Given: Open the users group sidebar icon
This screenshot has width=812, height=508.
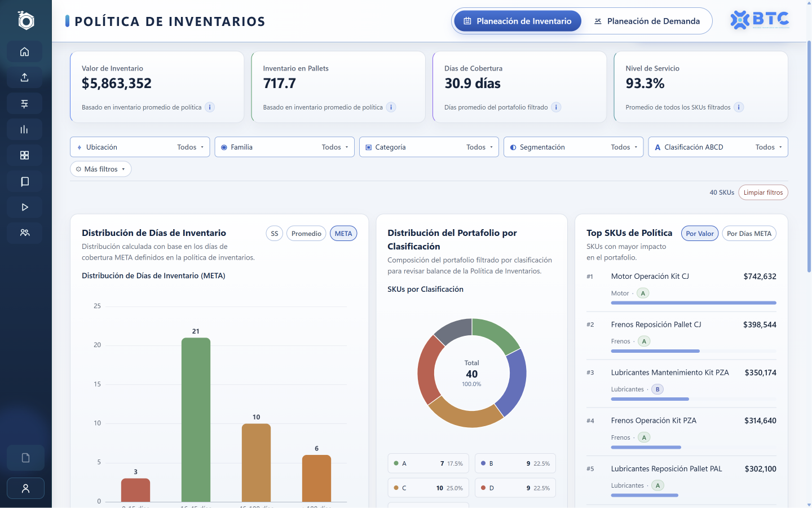Looking at the screenshot, I should (x=25, y=233).
